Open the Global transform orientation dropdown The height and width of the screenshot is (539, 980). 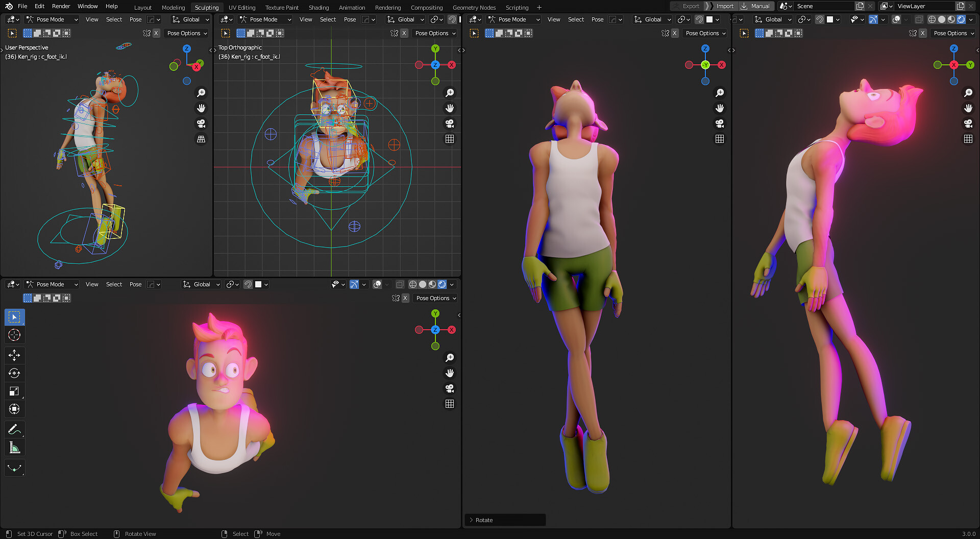[190, 19]
